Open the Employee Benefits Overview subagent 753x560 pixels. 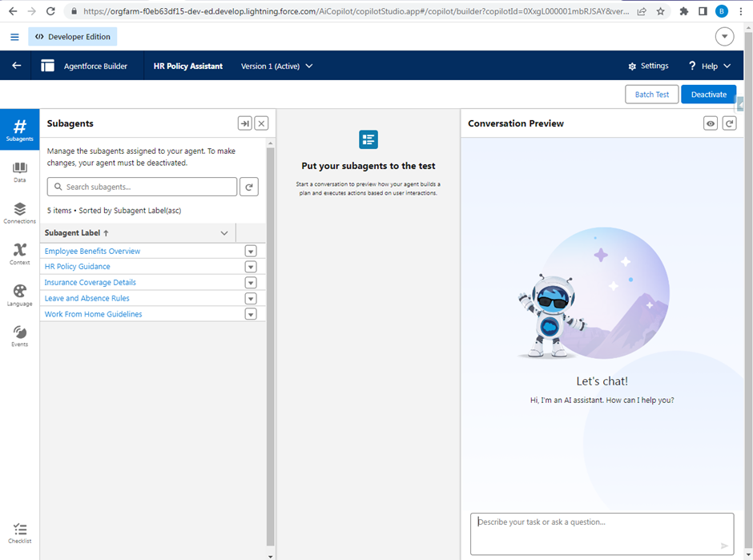click(x=92, y=252)
